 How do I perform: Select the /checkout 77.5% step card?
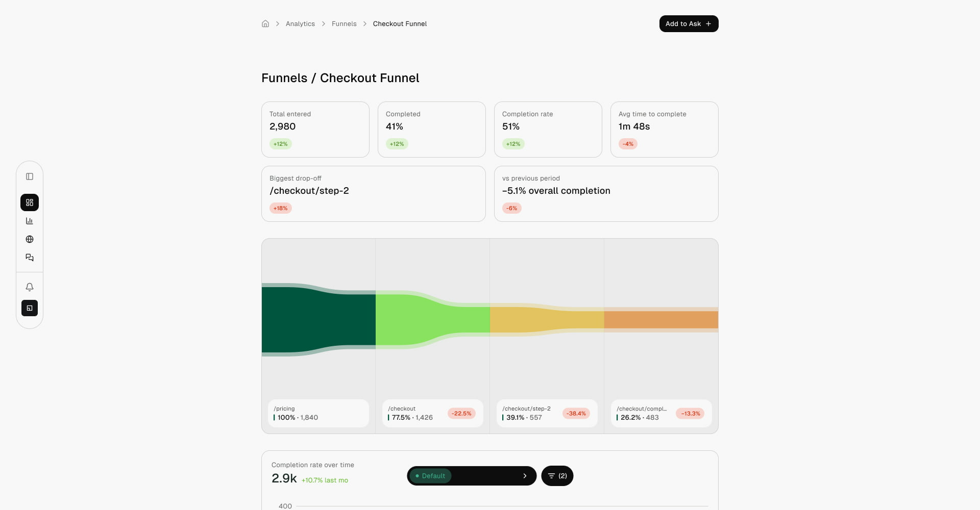click(433, 413)
